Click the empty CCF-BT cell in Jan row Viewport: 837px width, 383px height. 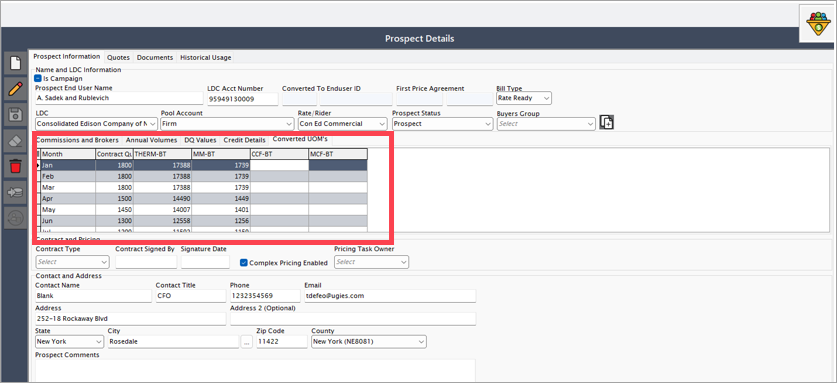point(280,165)
